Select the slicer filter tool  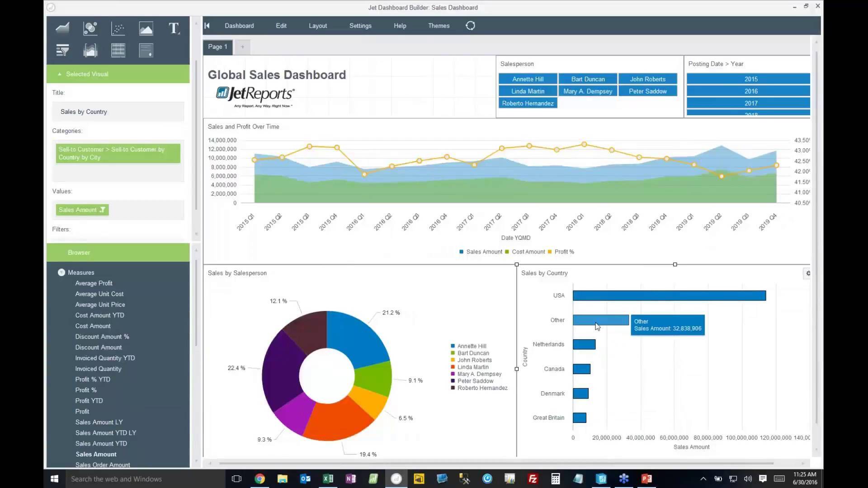click(62, 50)
